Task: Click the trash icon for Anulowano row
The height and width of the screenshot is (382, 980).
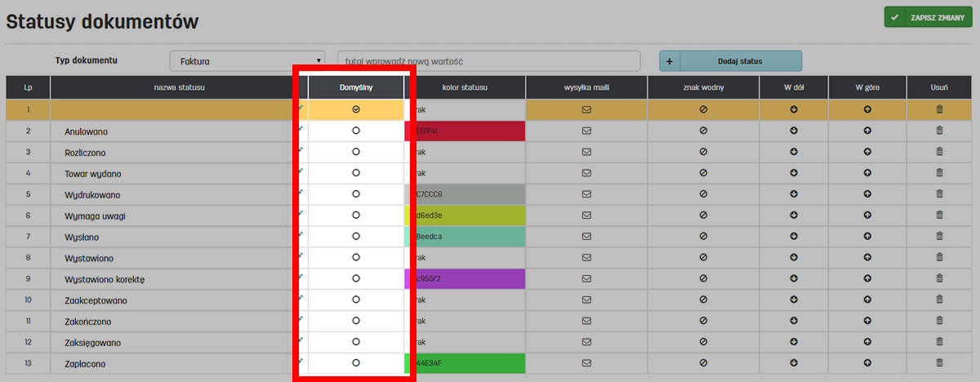Action: point(939,131)
